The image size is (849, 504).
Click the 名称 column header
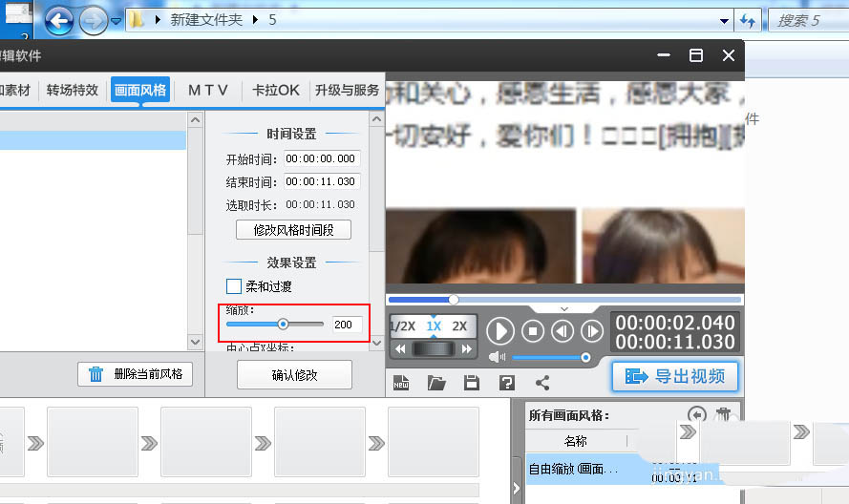tap(576, 441)
